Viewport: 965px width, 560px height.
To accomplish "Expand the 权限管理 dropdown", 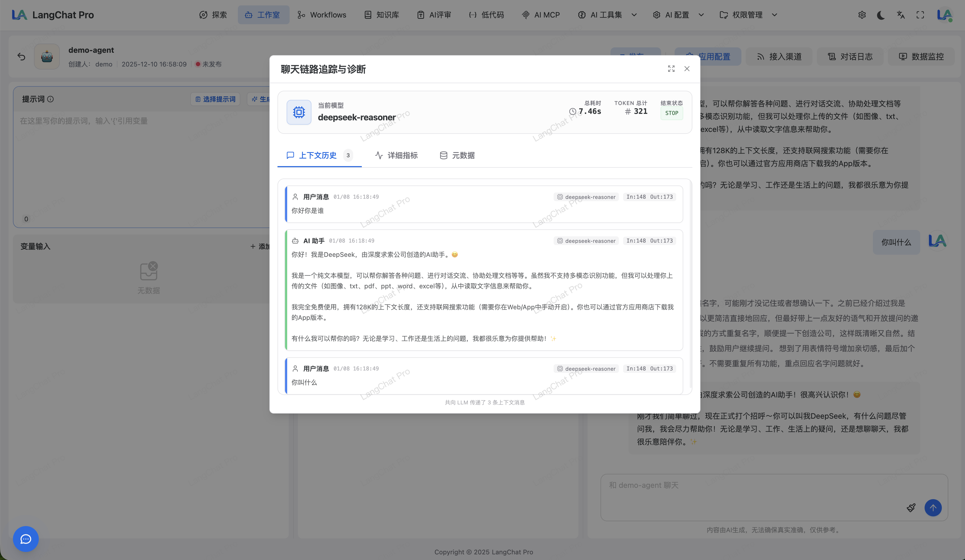I will 748,15.
